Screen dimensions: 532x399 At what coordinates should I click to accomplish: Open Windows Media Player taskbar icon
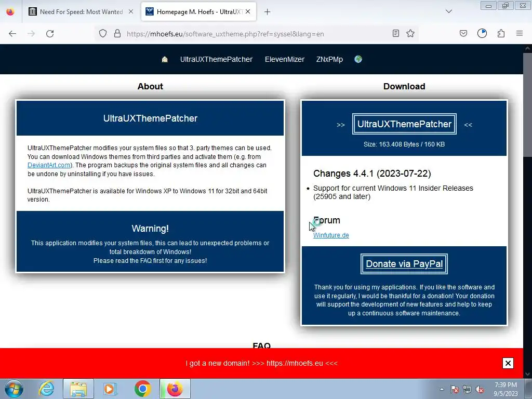click(x=110, y=389)
